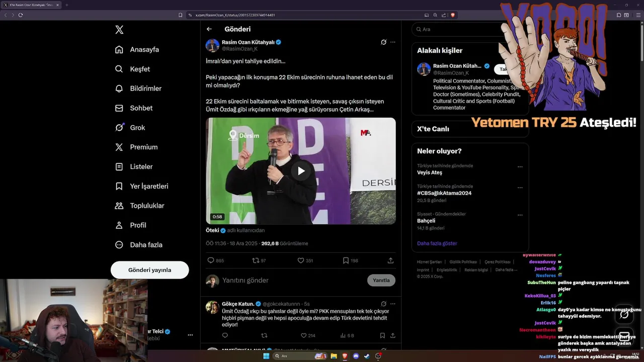Open Steam from taskbar
This screenshot has height=362, width=644.
367,356
